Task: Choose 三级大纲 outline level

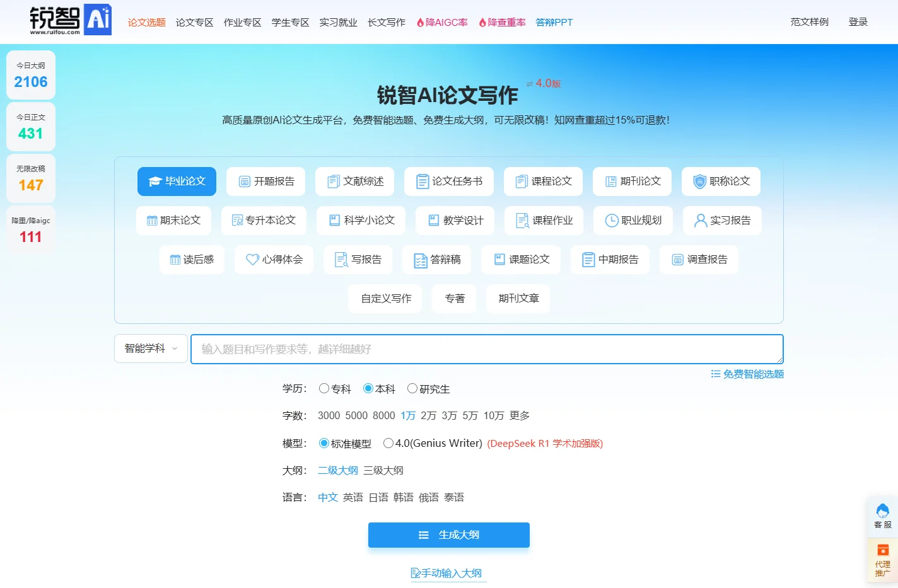Action: click(x=383, y=471)
